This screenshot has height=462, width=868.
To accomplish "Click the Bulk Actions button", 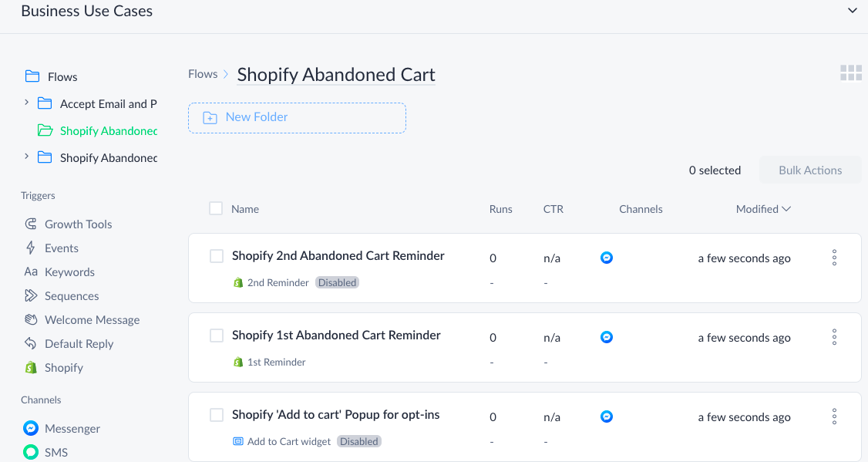I will point(810,170).
